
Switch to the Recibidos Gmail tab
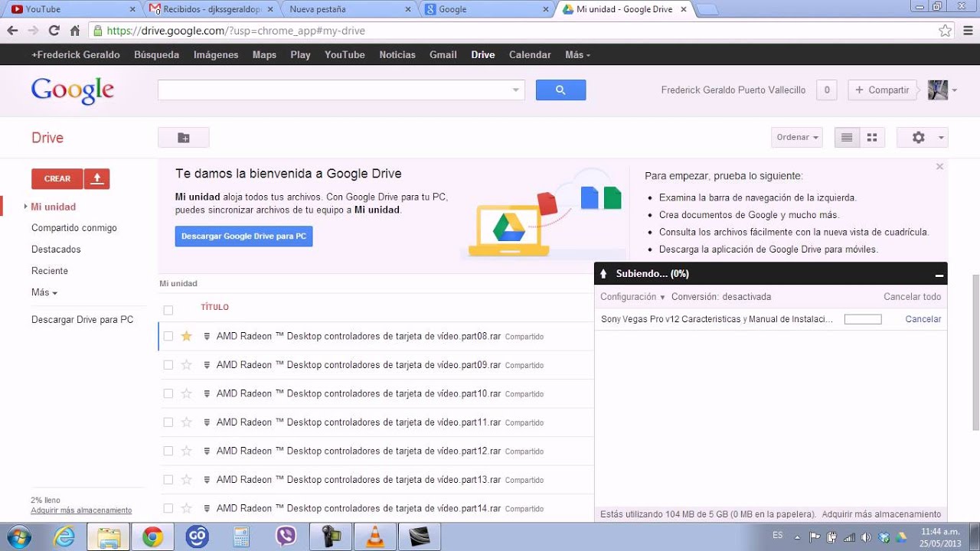(211, 9)
